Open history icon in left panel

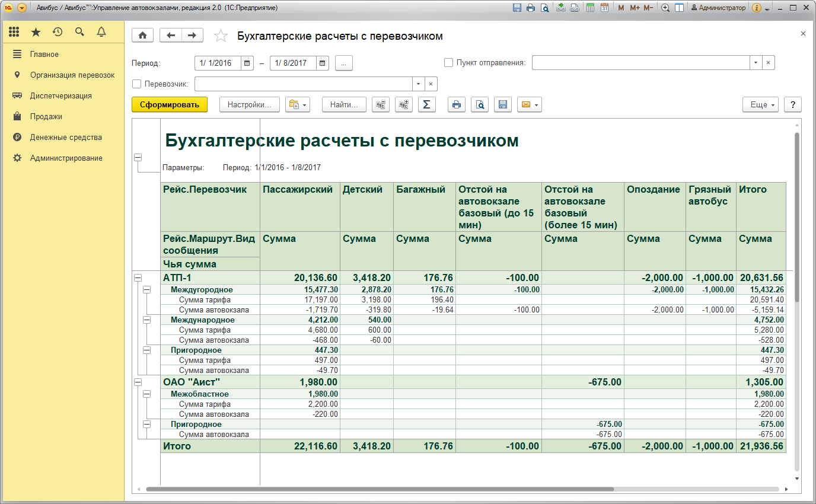[58, 32]
